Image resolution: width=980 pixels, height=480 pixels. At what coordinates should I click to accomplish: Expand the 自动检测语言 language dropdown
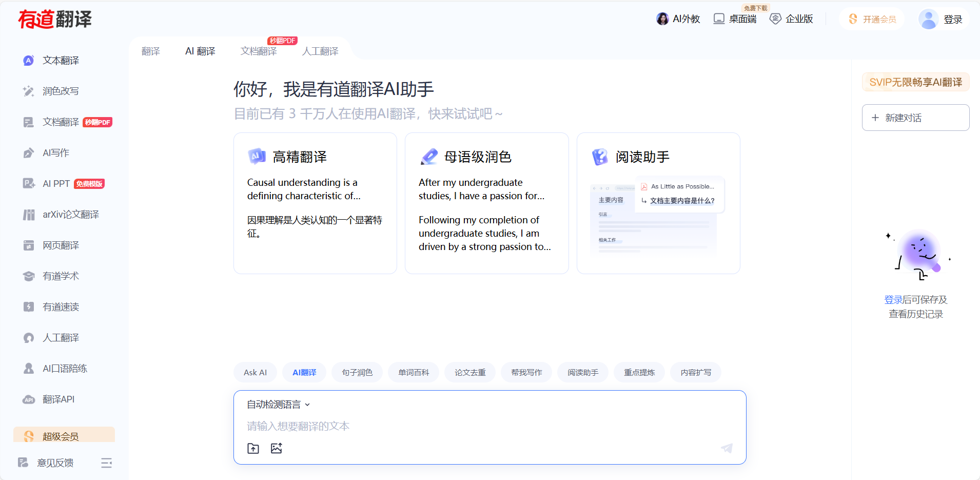click(279, 405)
